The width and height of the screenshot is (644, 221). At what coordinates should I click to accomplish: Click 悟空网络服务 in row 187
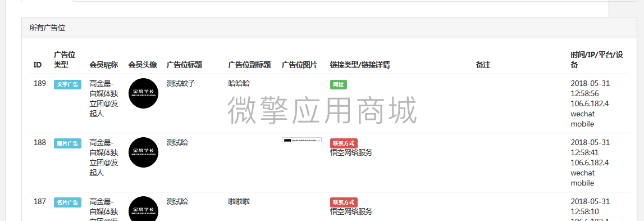pos(351,211)
